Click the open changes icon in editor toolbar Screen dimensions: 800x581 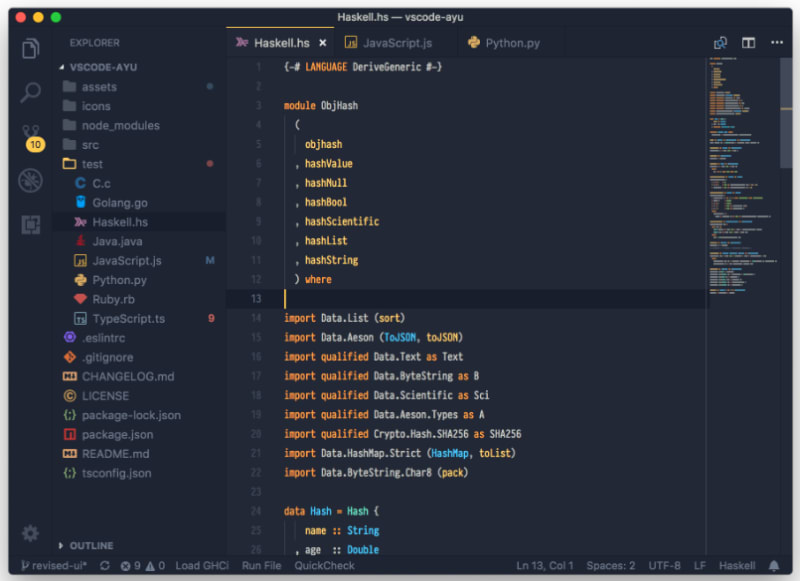coord(720,43)
